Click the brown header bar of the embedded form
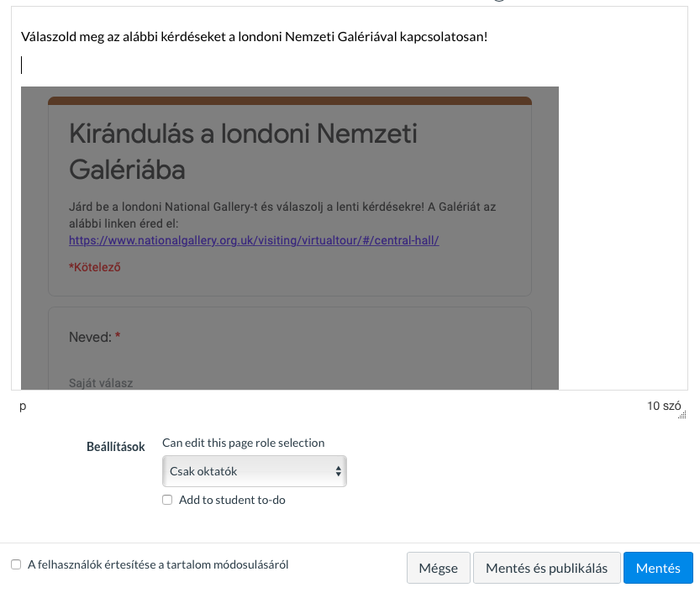The image size is (700, 598). [290, 101]
